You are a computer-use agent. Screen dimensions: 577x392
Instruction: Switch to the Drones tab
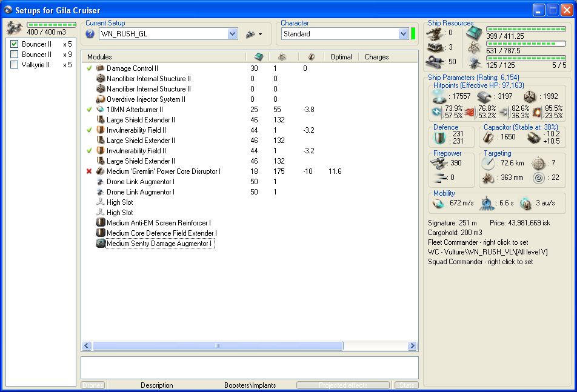(x=93, y=385)
